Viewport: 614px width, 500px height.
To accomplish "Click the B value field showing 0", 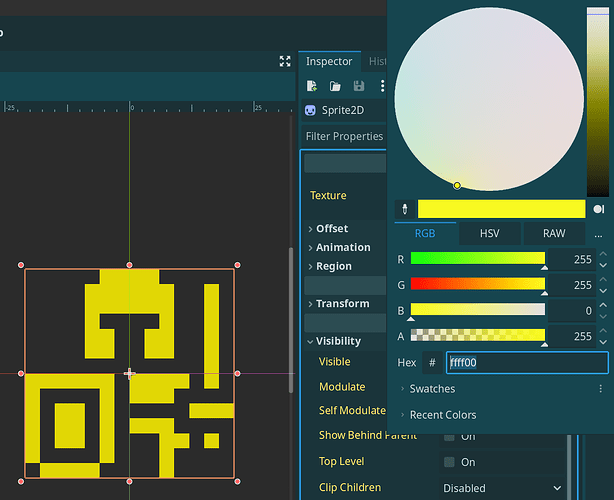I will 572,310.
